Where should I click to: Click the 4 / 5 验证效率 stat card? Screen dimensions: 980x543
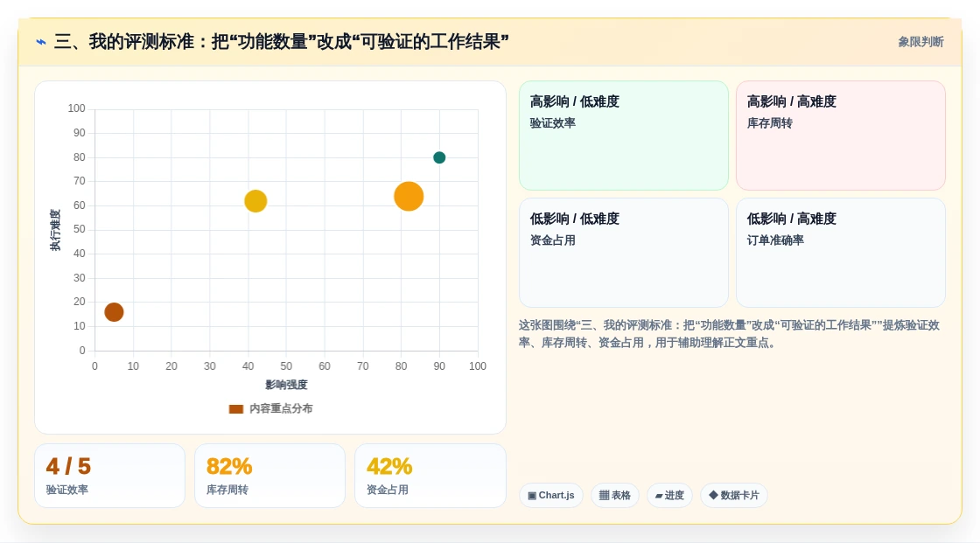[x=110, y=476]
